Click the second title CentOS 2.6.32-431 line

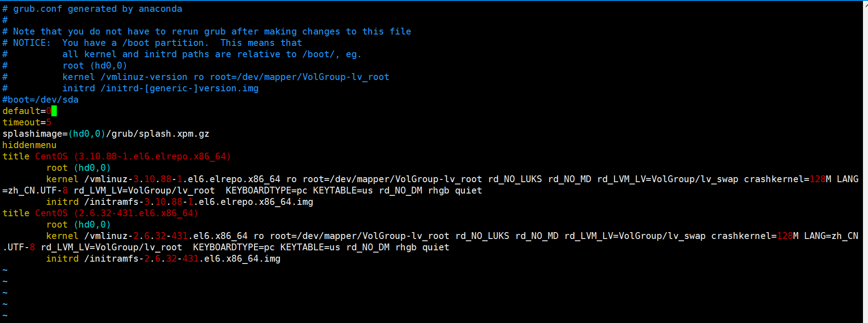click(100, 213)
